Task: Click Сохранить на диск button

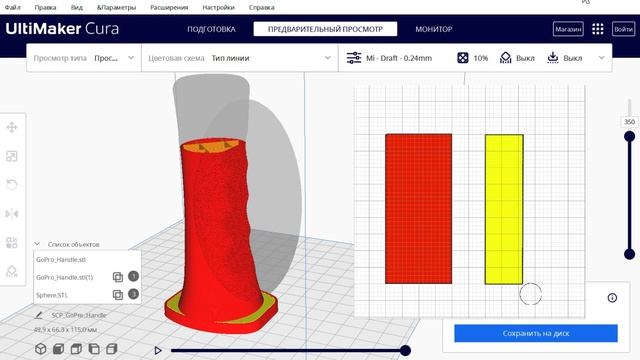Action: pos(536,333)
